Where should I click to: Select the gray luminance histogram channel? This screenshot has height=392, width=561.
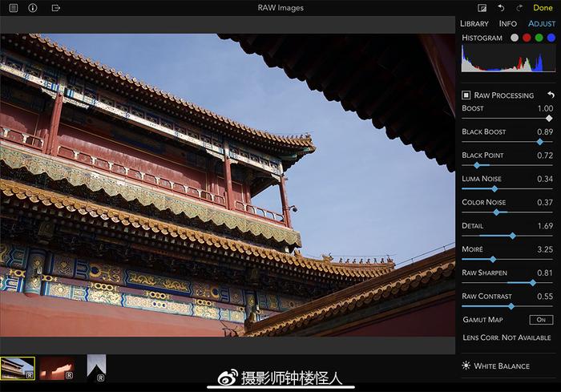click(515, 38)
